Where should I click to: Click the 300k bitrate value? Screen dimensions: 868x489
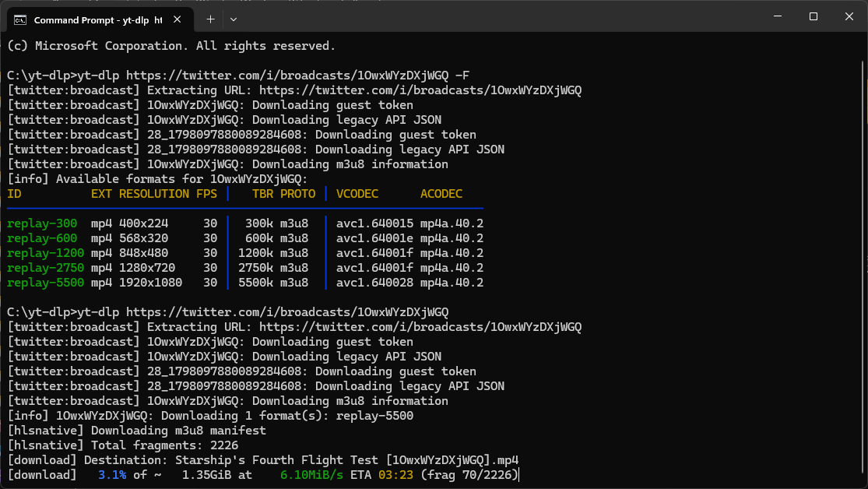(259, 223)
